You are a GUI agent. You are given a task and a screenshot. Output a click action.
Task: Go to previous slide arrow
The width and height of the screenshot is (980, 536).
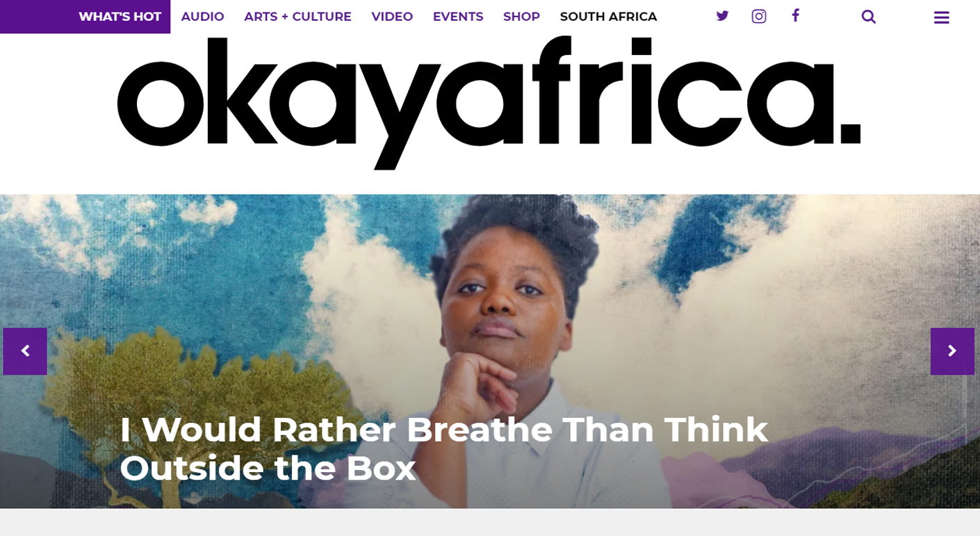[x=25, y=351]
